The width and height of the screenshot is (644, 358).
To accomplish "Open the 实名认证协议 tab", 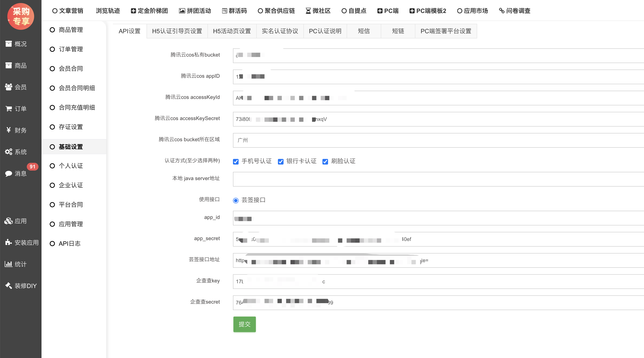I will tap(280, 31).
